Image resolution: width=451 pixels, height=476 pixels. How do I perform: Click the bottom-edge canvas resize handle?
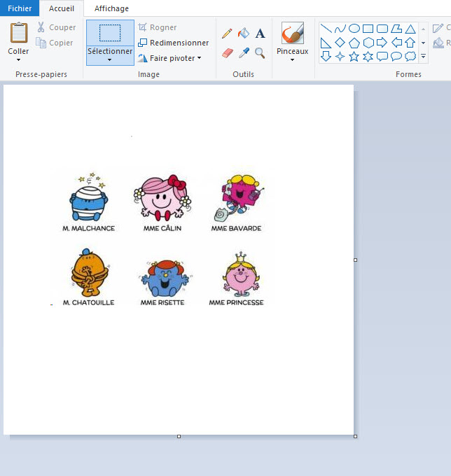click(179, 436)
